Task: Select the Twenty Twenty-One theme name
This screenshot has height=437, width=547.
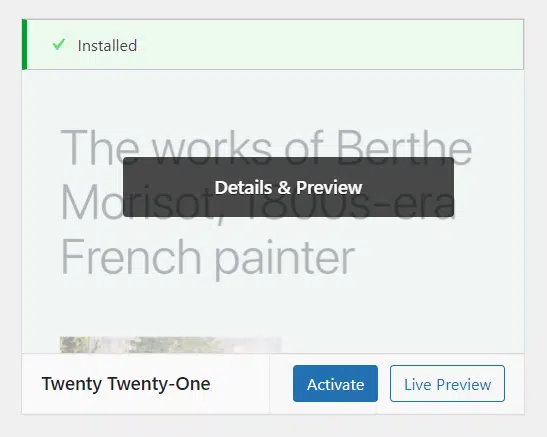Action: pyautogui.click(x=126, y=384)
